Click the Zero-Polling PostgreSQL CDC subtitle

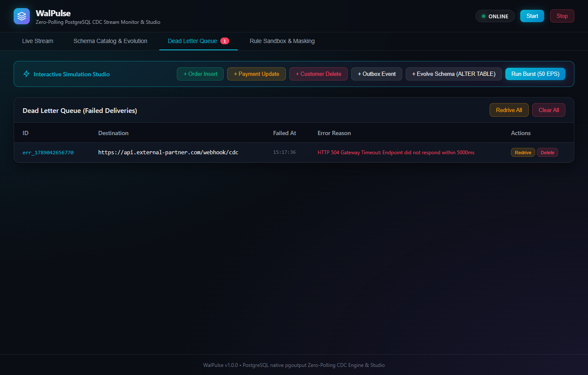[x=98, y=22]
